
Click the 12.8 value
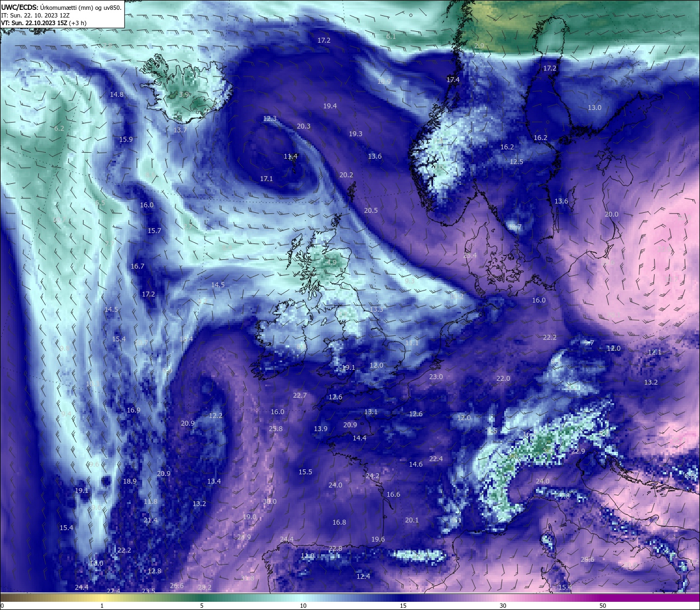point(154,571)
